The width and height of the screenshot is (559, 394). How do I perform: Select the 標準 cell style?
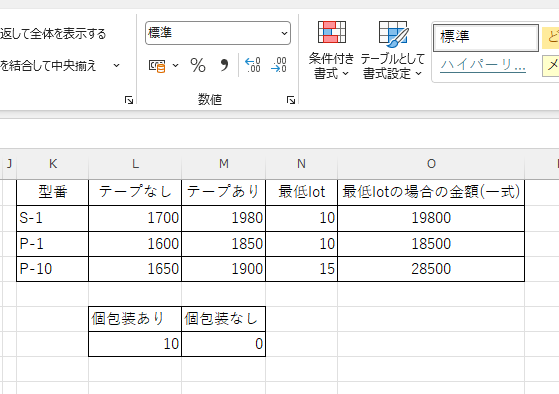tap(486, 37)
